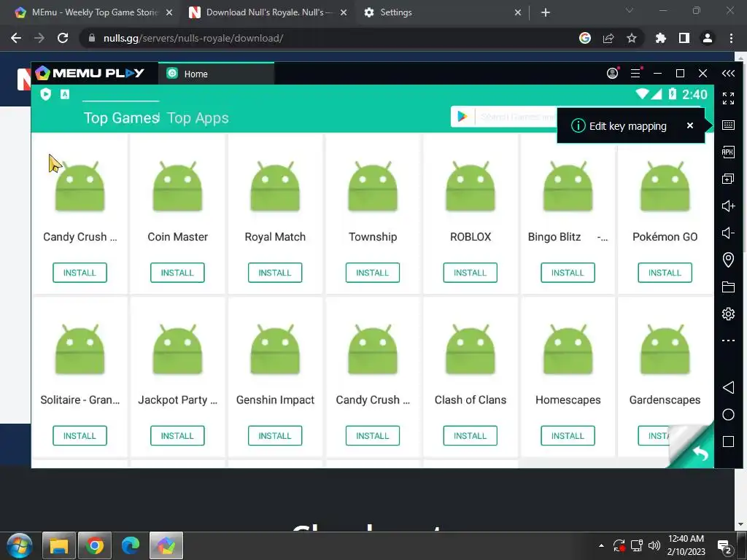Tap the Android back triangle button
Viewport: 747px width, 560px height.
728,387
